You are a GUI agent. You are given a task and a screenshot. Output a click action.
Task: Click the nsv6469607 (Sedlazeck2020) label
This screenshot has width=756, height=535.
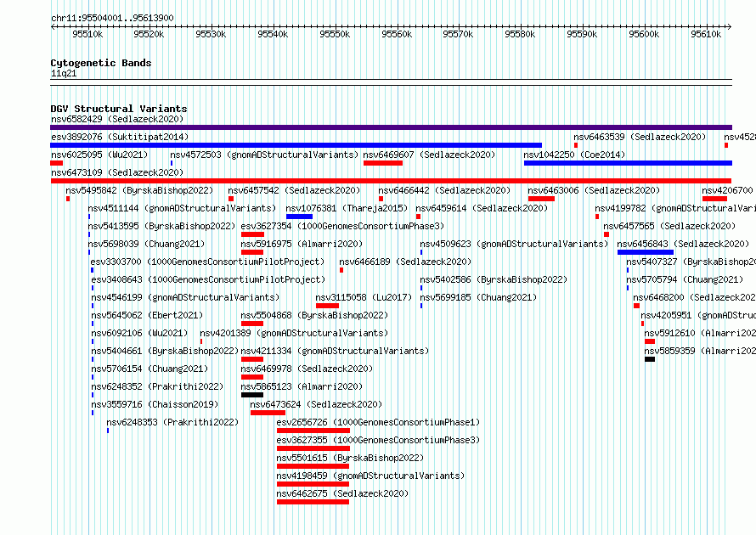pos(429,155)
